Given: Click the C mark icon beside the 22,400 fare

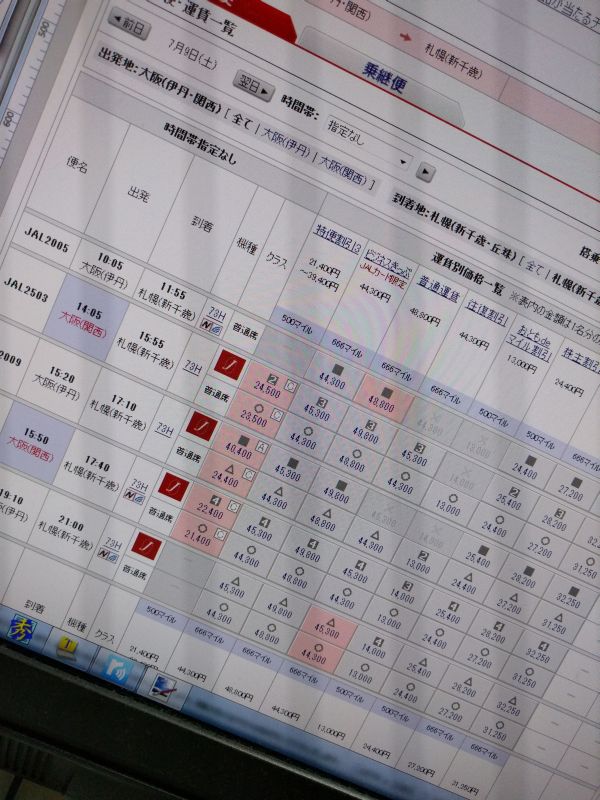Looking at the screenshot, I should 233,507.
